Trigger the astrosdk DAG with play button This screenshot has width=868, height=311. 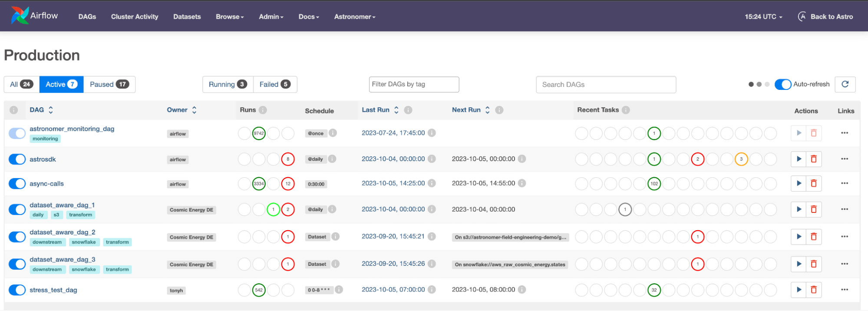(799, 159)
